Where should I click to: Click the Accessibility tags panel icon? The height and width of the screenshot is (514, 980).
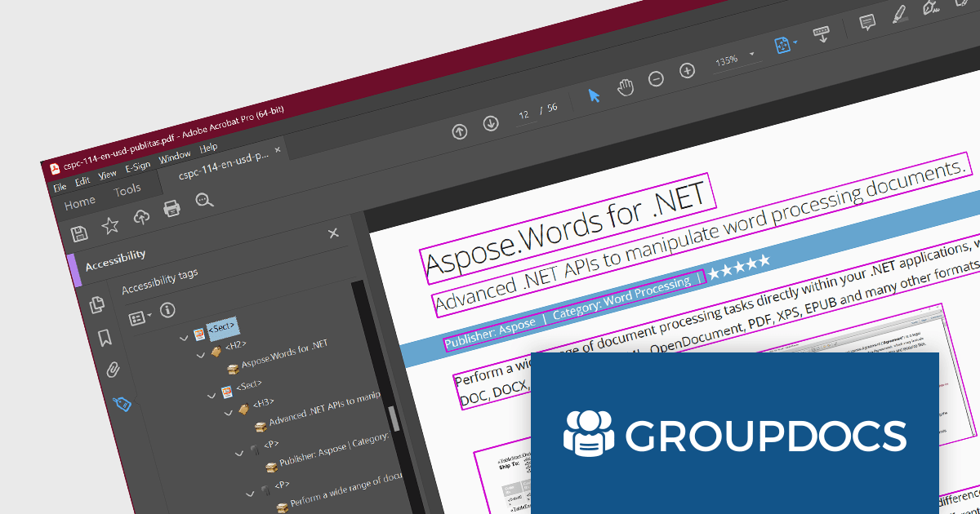[122, 402]
